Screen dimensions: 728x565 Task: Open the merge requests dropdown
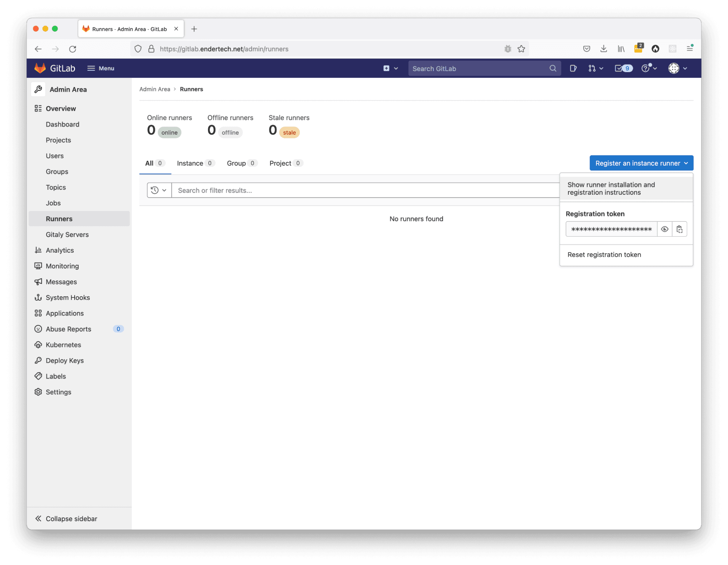coord(595,68)
